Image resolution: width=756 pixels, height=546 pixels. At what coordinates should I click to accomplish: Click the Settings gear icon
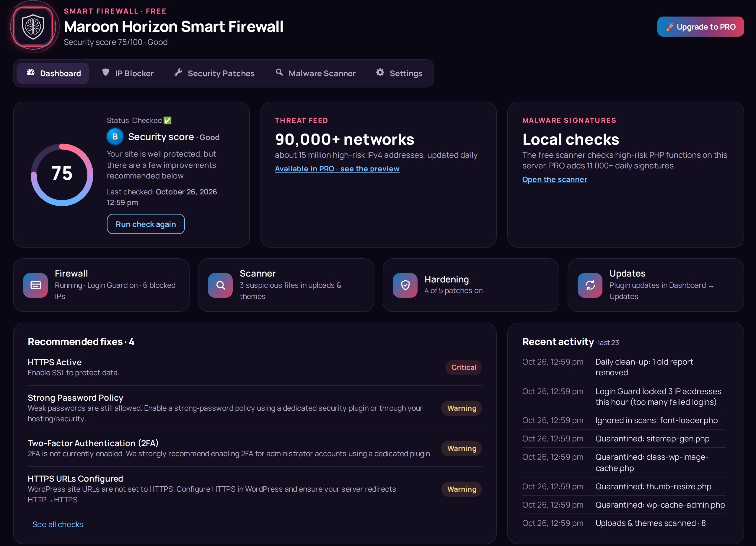click(x=380, y=72)
